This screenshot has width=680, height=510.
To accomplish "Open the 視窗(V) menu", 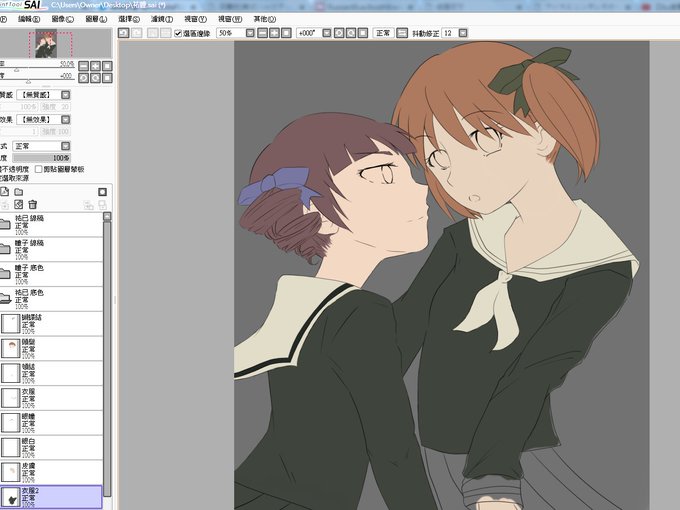I will click(x=195, y=19).
